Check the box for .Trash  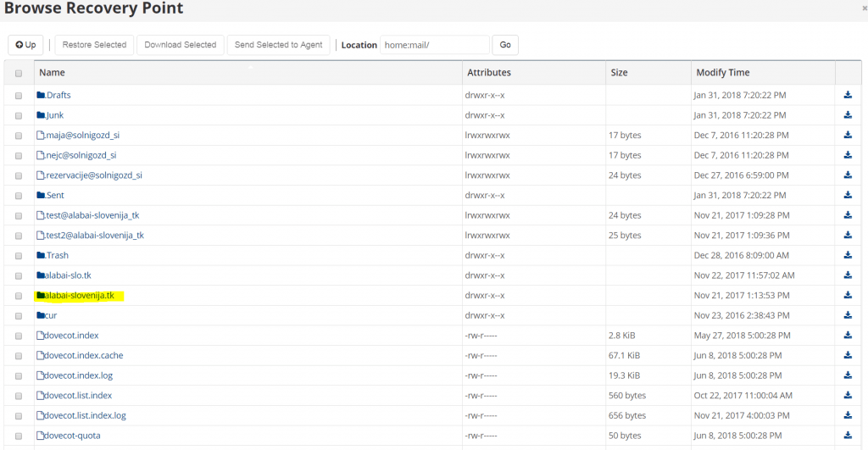coord(19,256)
